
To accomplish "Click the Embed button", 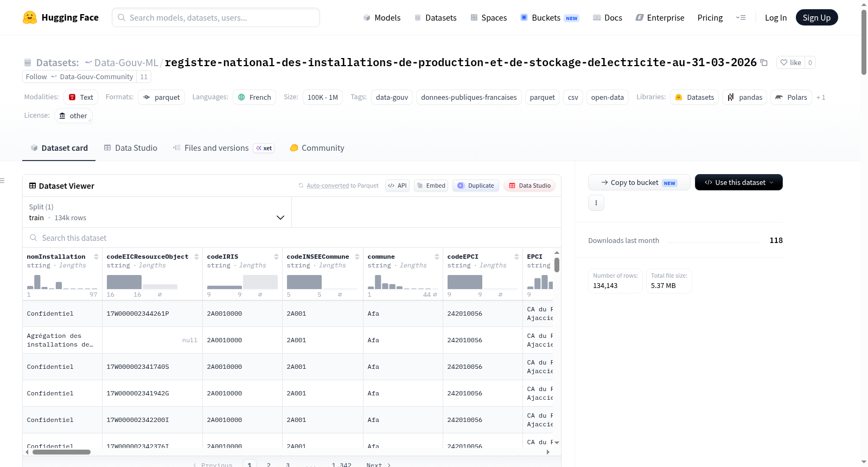I will pyautogui.click(x=431, y=185).
